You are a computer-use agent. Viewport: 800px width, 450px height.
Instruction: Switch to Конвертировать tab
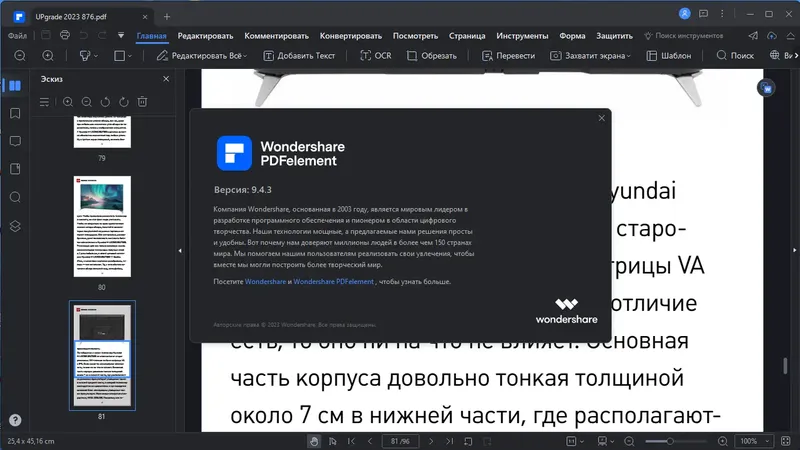[351, 36]
